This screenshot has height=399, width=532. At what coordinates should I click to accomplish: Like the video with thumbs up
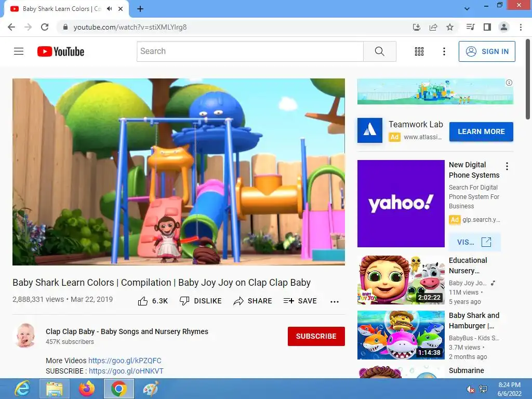153,301
